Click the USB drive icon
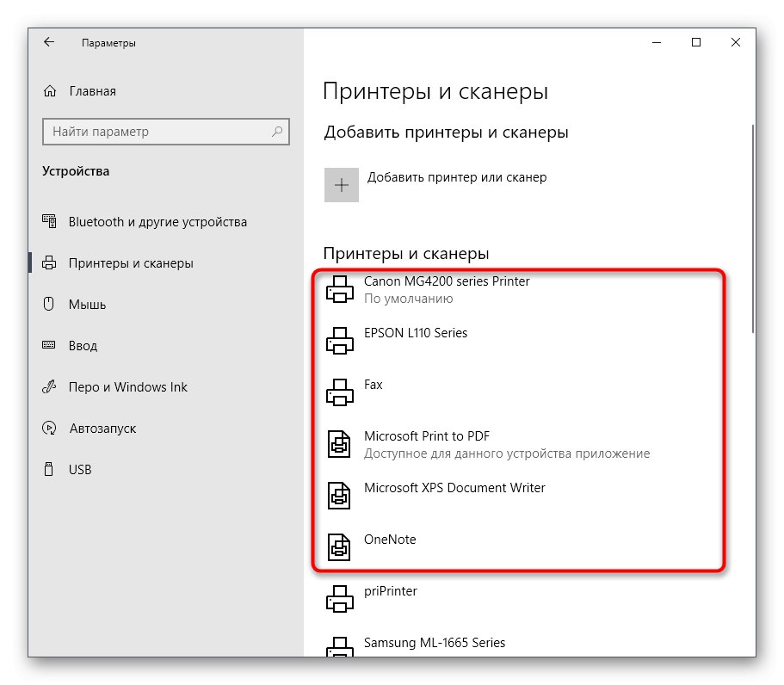784x685 pixels. [x=49, y=469]
